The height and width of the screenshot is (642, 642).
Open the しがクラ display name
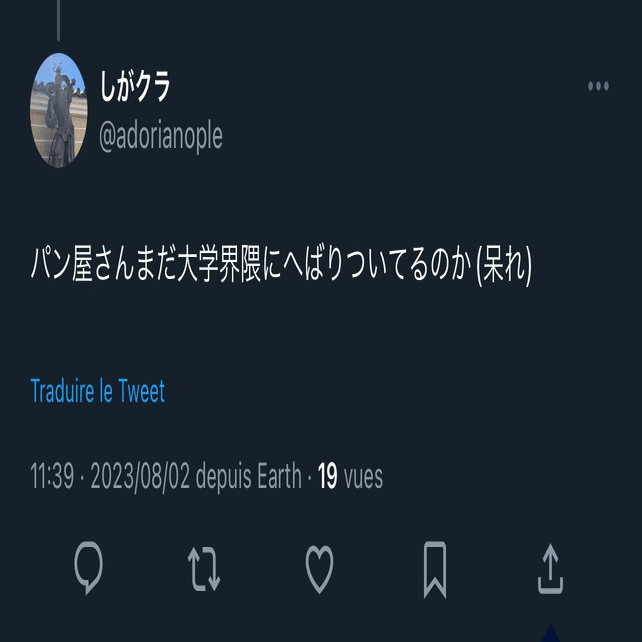tap(135, 86)
